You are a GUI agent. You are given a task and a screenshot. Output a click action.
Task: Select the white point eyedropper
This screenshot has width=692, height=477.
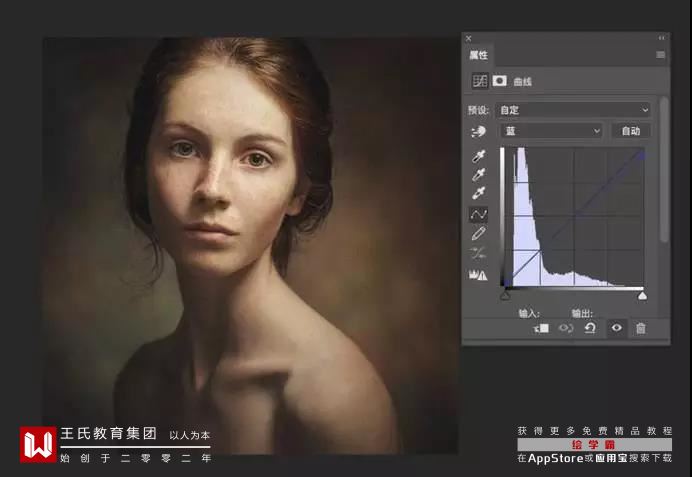[x=479, y=193]
